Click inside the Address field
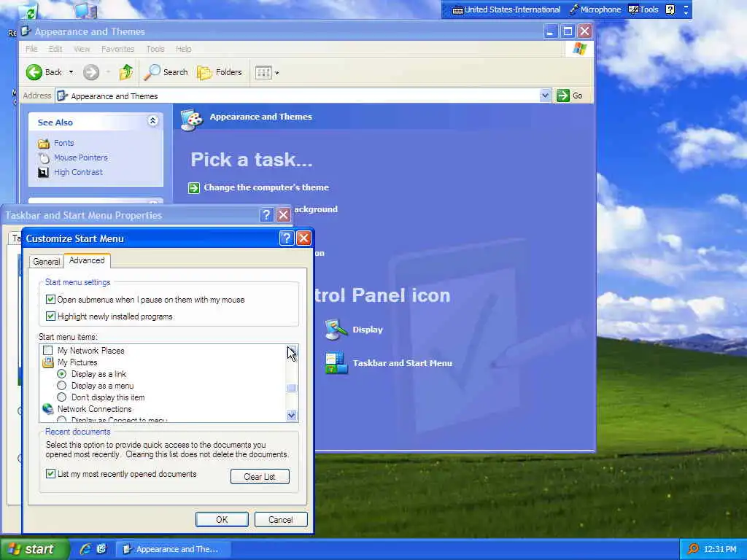This screenshot has height=560, width=747. [304, 96]
